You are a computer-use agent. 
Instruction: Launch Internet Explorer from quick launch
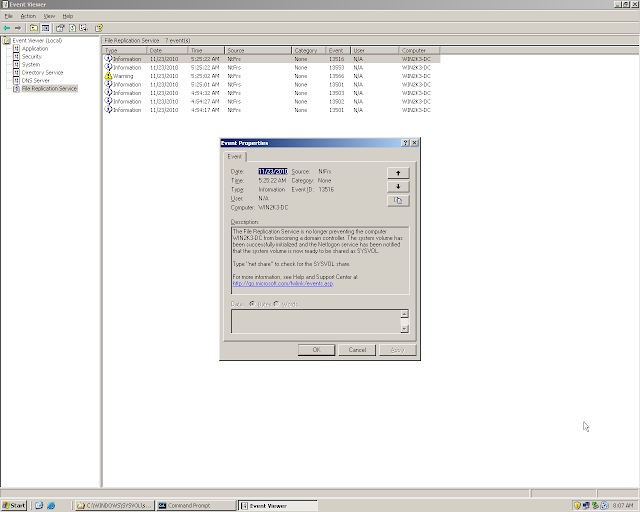click(x=51, y=505)
